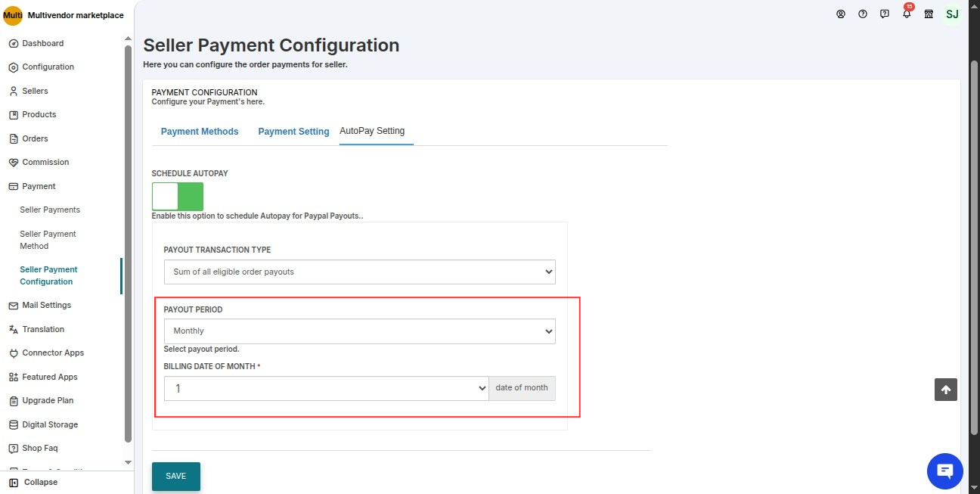
Task: Click the Digital Storage sidebar icon
Action: pos(14,425)
